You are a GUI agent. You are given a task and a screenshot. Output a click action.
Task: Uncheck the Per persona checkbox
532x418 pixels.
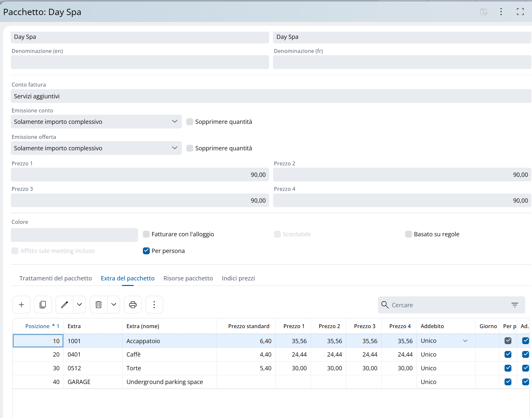point(146,251)
